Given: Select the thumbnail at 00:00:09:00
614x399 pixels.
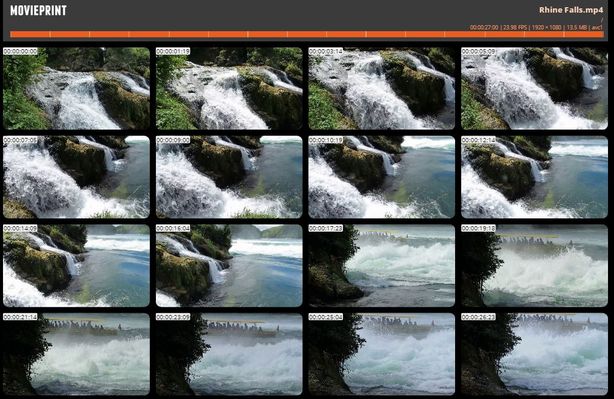Looking at the screenshot, I should pos(229,177).
